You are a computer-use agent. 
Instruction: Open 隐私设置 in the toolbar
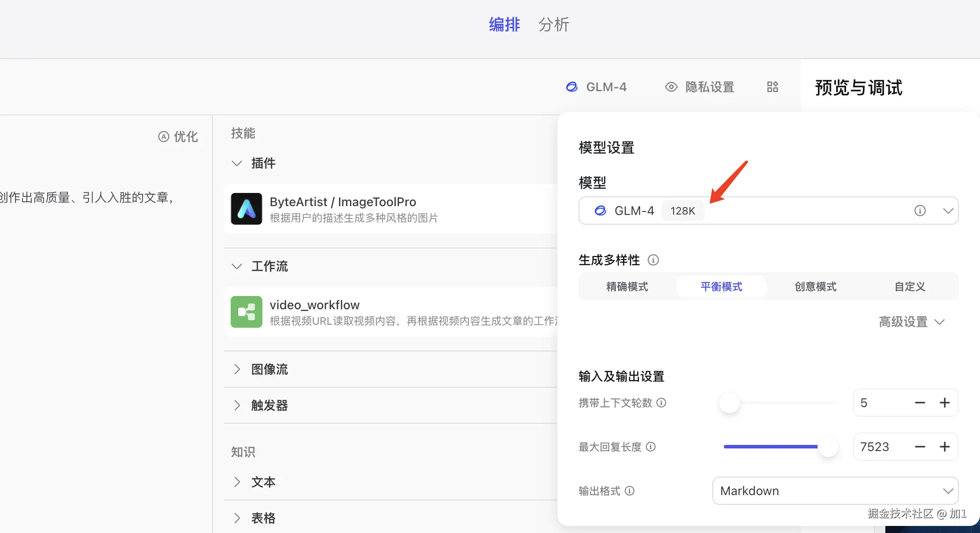pos(700,87)
